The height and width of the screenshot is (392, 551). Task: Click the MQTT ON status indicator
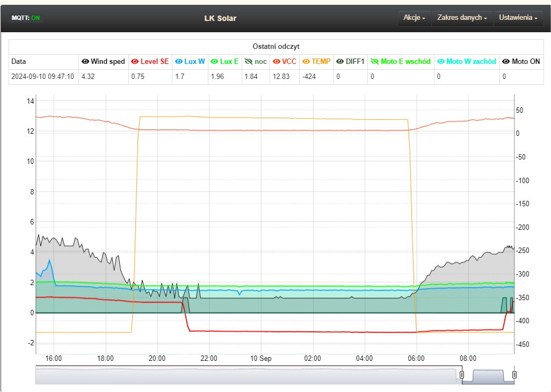click(26, 18)
